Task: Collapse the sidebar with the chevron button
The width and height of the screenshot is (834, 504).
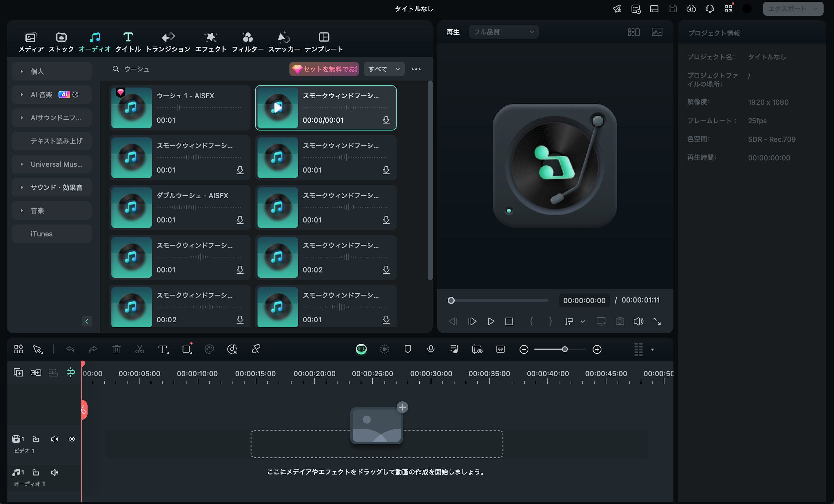Action: click(87, 321)
